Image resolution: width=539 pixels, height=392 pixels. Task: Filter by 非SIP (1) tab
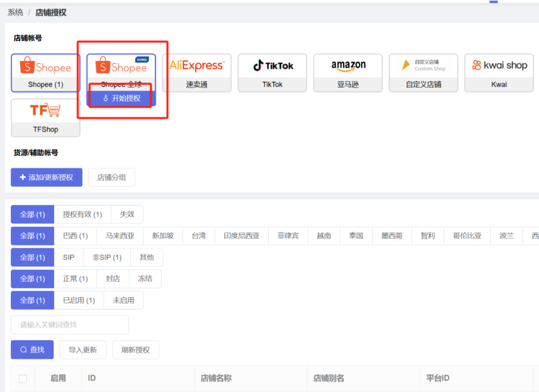click(x=107, y=257)
